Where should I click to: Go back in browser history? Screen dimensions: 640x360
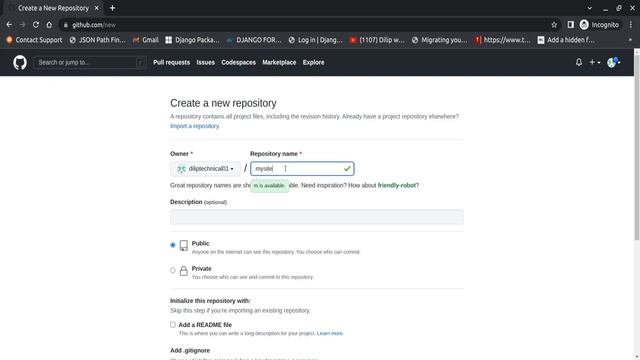point(9,25)
